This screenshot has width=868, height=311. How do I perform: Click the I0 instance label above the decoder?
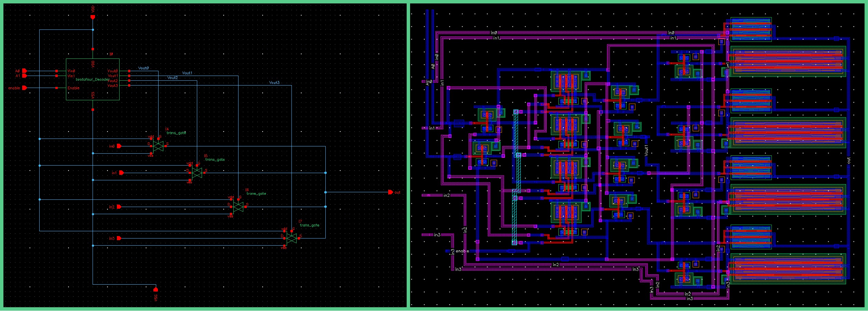[x=111, y=54]
